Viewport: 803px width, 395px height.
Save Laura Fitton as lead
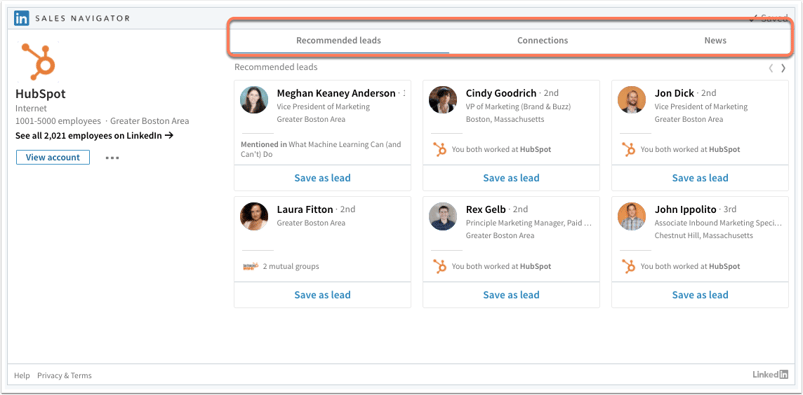(323, 295)
